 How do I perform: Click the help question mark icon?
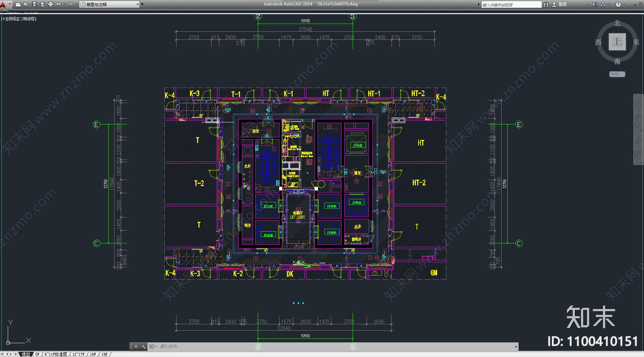coord(618,4)
